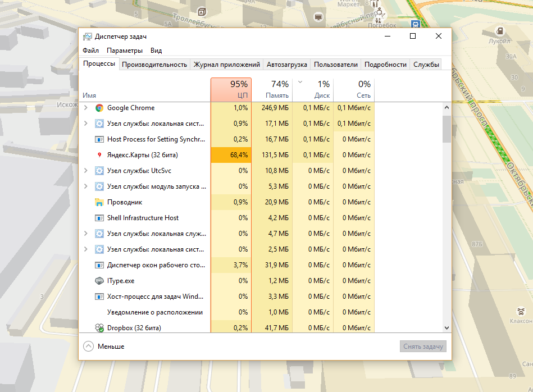Open the Файл menu
Screen dimensions: 533x392
pos(90,51)
